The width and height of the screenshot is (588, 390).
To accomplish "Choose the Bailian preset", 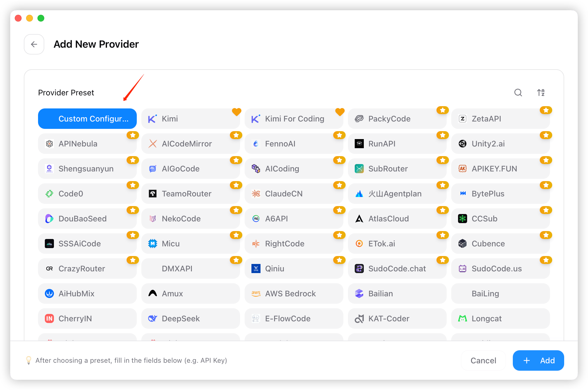I will click(x=397, y=293).
